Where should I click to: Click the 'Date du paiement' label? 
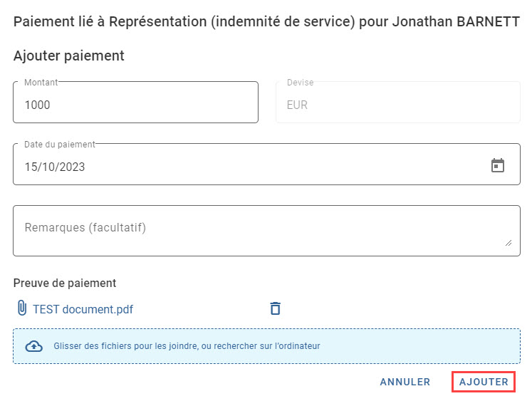[x=60, y=144]
